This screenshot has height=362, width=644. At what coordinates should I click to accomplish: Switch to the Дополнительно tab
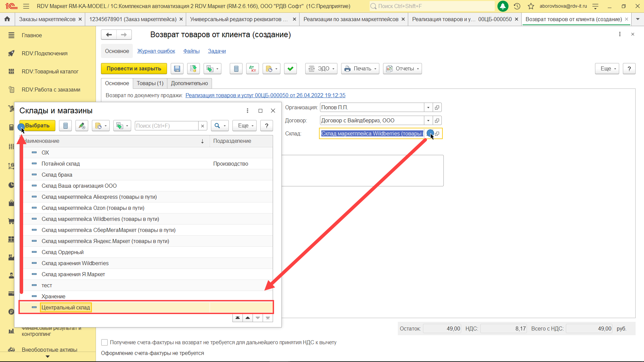189,83
